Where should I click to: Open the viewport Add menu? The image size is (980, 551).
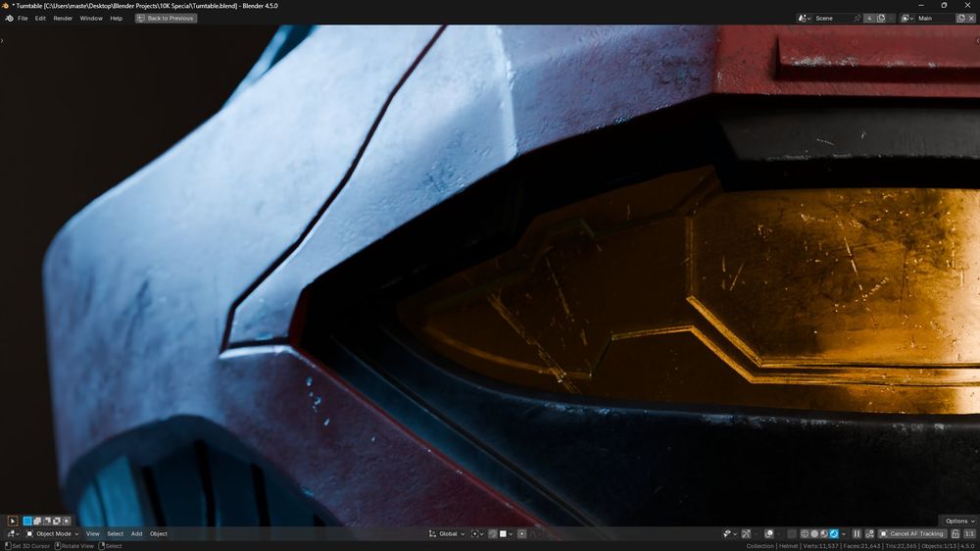[136, 534]
